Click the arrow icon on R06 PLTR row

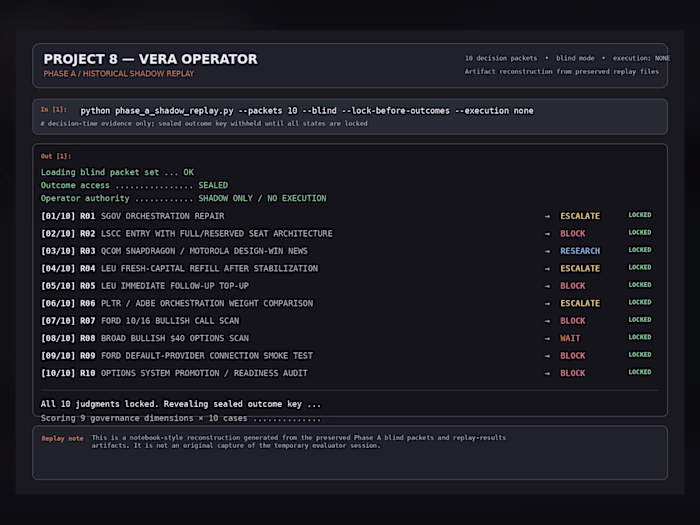[547, 304]
